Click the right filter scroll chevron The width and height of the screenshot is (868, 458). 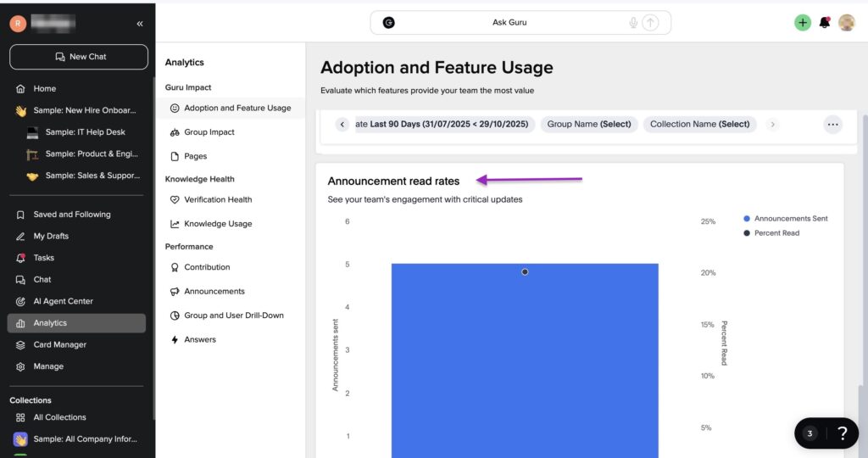tap(773, 124)
